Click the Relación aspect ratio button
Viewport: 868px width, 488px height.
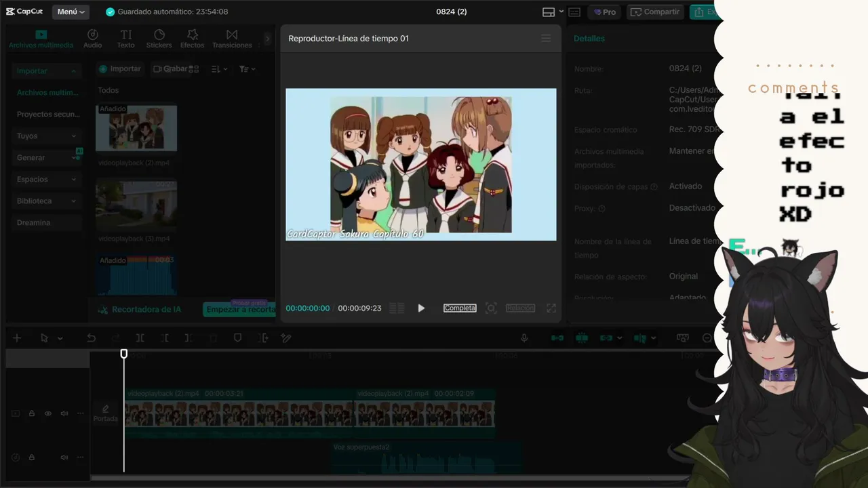[x=520, y=308]
